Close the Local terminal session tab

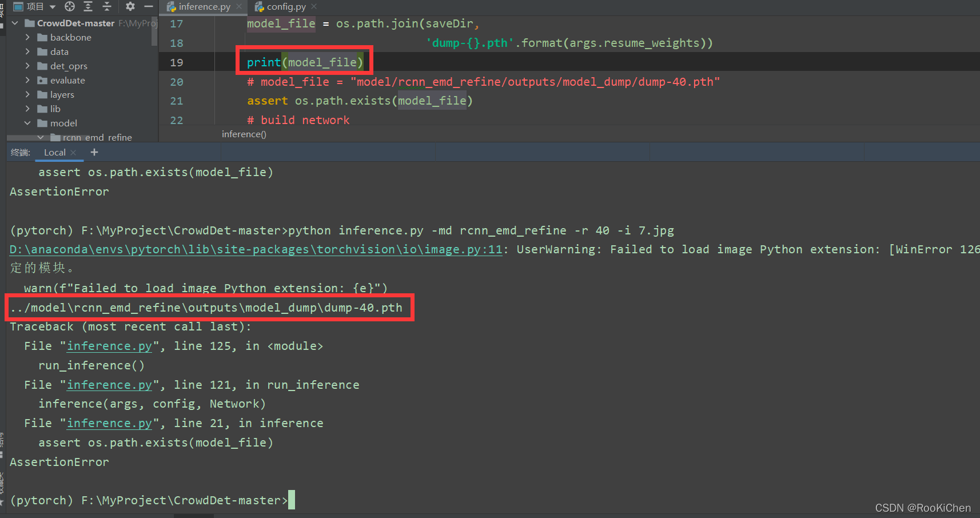click(73, 153)
